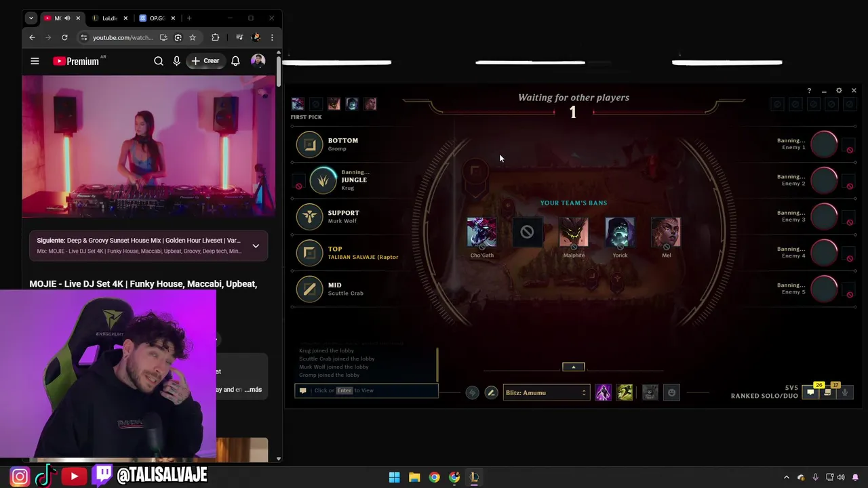Reload the YouTube page
Viewport: 868px width, 488px height.
[x=64, y=37]
